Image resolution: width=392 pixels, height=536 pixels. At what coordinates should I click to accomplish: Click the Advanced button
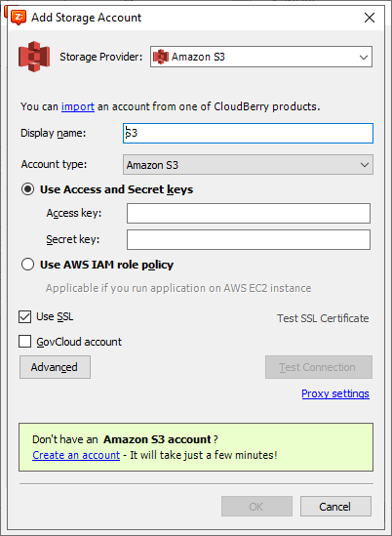(x=55, y=367)
